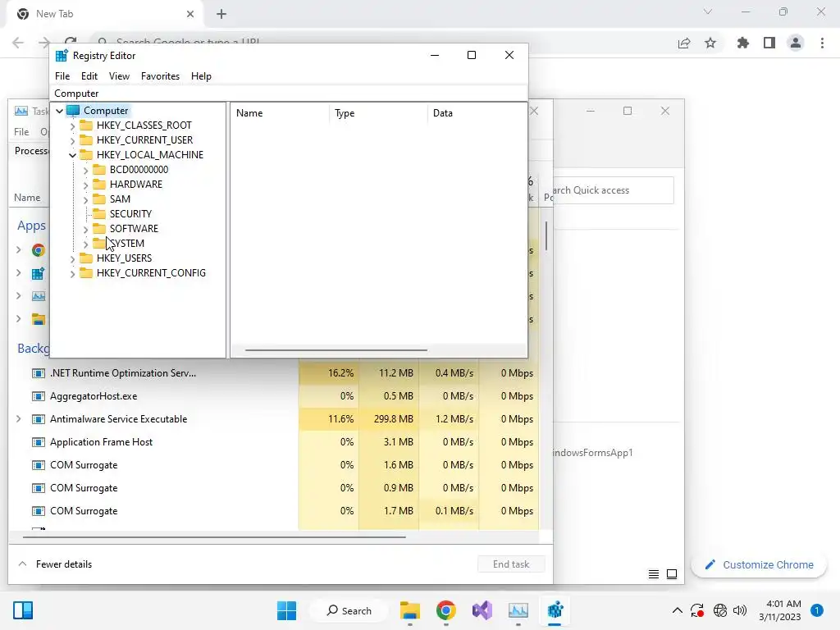
Task: Click the HKEY_USERS folder icon
Action: click(x=86, y=258)
